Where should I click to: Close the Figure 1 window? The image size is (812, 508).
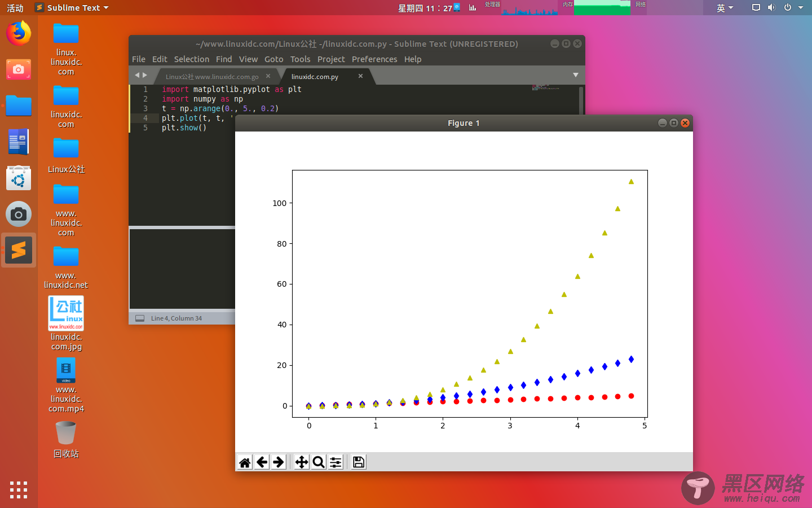pos(685,123)
